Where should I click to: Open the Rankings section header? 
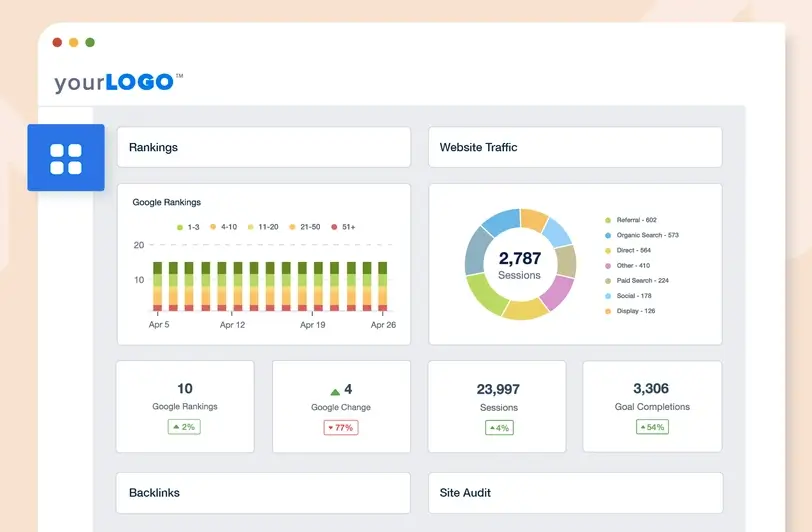tap(263, 147)
